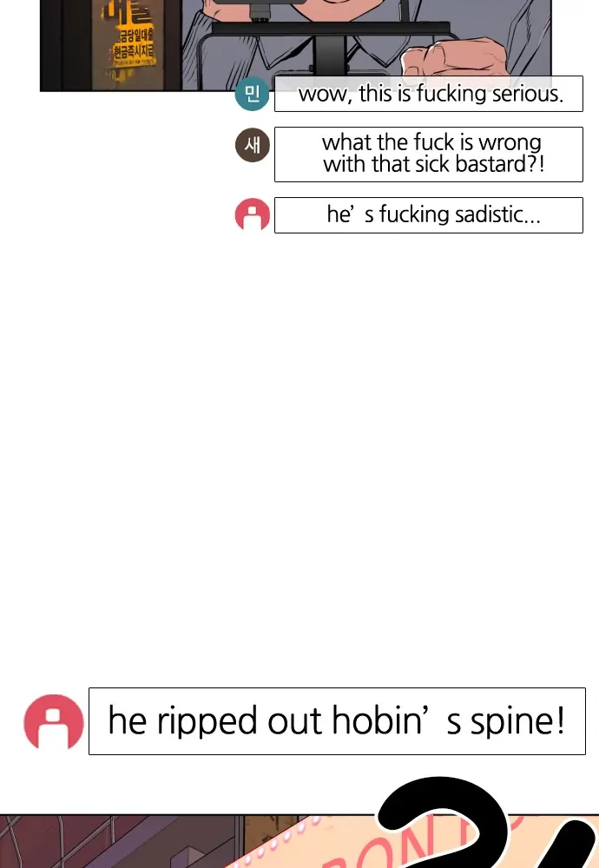599x868 pixels.
Task: Select the "what the fuck is wrong" comment box
Action: [x=429, y=154]
